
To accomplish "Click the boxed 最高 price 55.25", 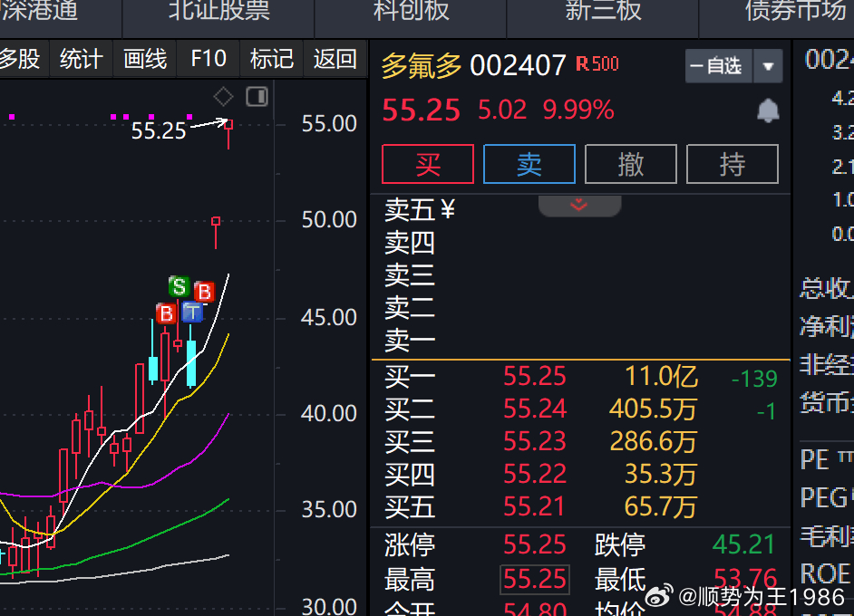I will (535, 579).
